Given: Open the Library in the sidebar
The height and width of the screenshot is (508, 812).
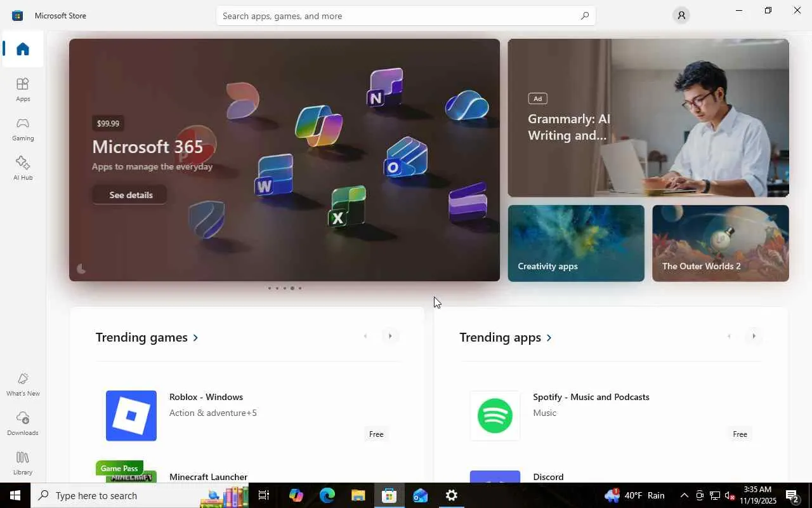Looking at the screenshot, I should [x=23, y=463].
